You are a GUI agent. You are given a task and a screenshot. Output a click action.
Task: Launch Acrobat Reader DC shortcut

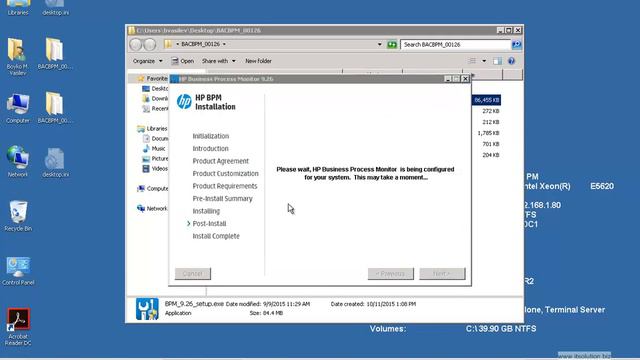(18, 327)
